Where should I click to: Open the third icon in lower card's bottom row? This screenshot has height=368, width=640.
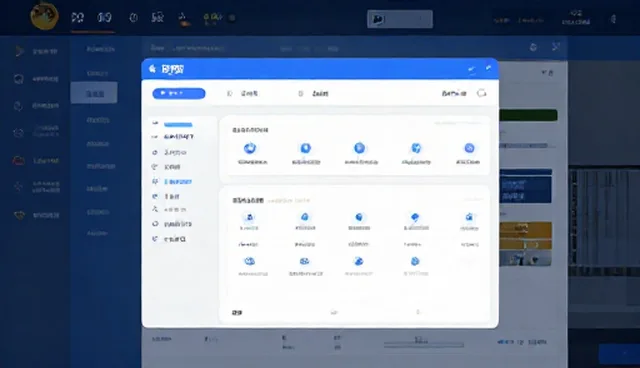(x=359, y=261)
